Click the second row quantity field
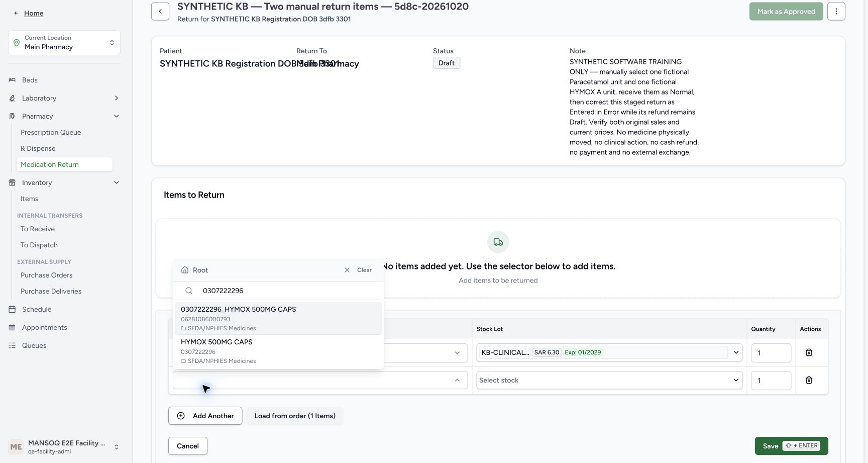The height and width of the screenshot is (463, 868). tap(771, 380)
